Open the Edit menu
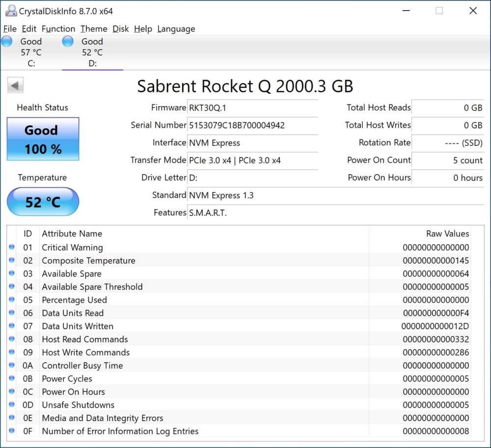Image resolution: width=491 pixels, height=448 pixels. pos(29,29)
